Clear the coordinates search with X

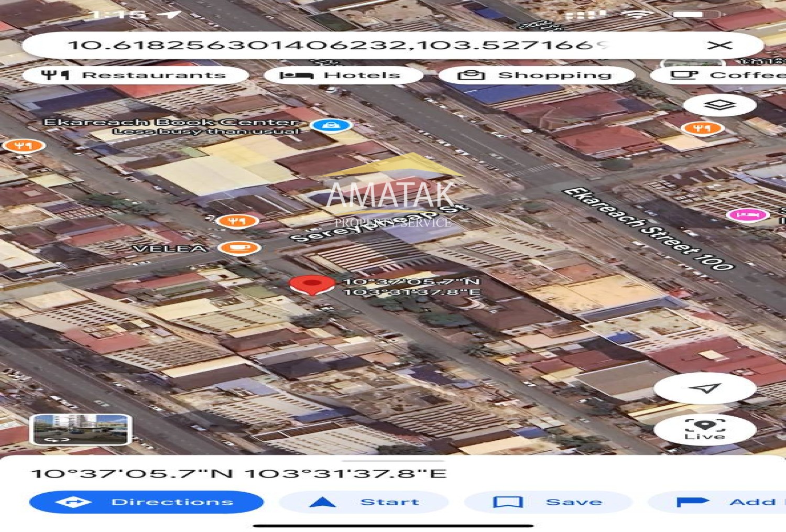tap(719, 46)
